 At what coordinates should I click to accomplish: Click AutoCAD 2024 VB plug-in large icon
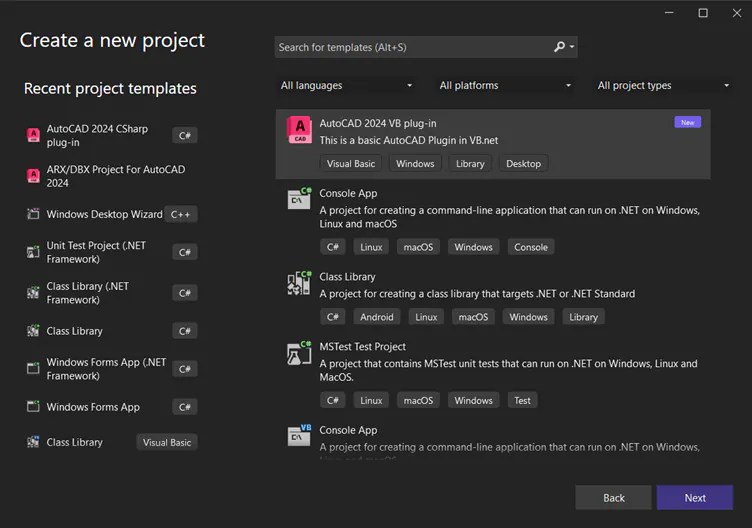click(299, 130)
